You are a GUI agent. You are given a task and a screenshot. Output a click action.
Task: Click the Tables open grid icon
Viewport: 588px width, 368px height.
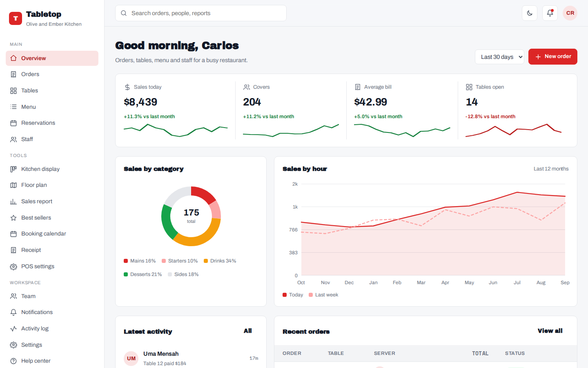(469, 87)
